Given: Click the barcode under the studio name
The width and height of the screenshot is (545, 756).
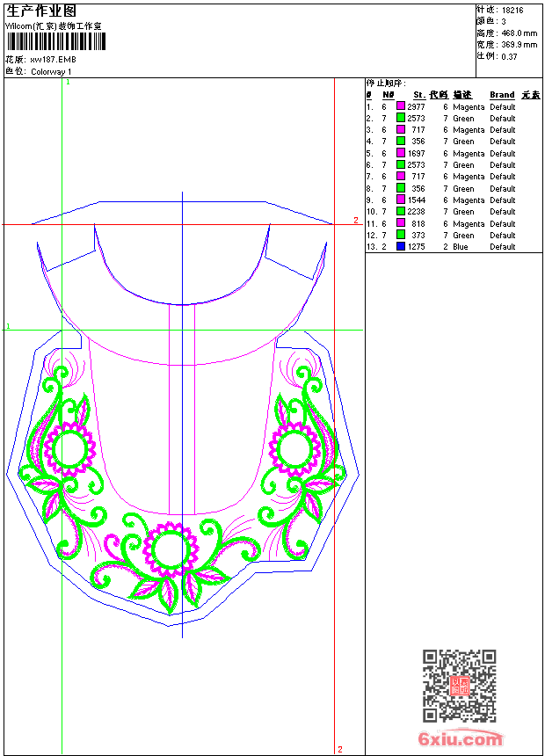Looking at the screenshot, I should coord(55,42).
